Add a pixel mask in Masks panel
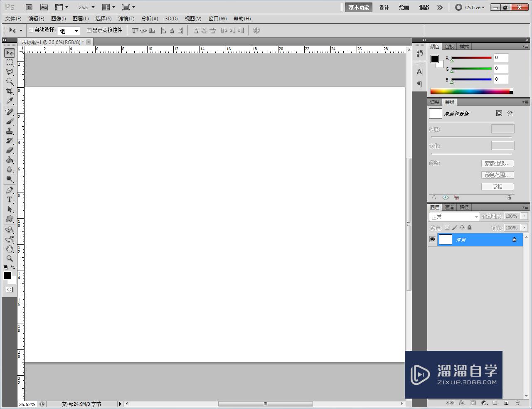This screenshot has height=409, width=532. [x=499, y=113]
